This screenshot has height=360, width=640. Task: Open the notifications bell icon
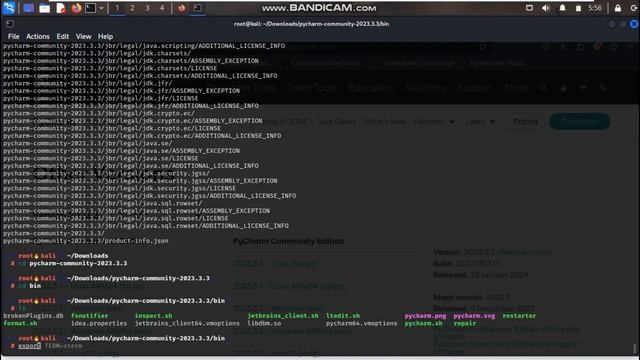coord(562,8)
